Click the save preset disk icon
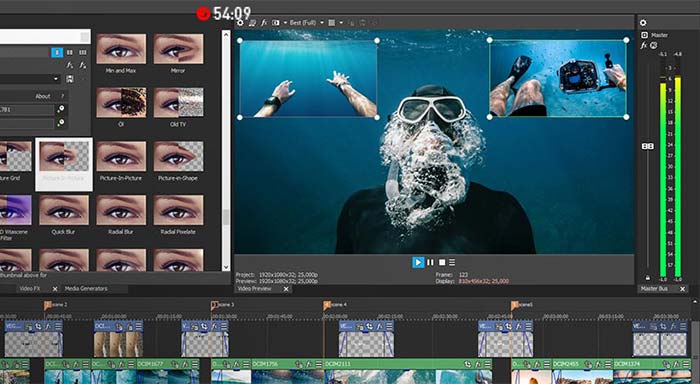700x384 pixels. [x=70, y=79]
